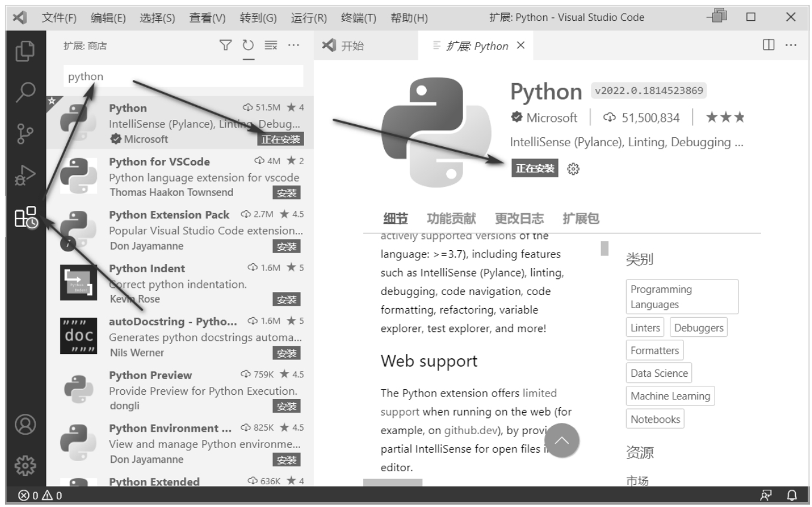Viewport: 812px width, 507px height.
Task: Open the Search view in activity bar
Action: 26,91
